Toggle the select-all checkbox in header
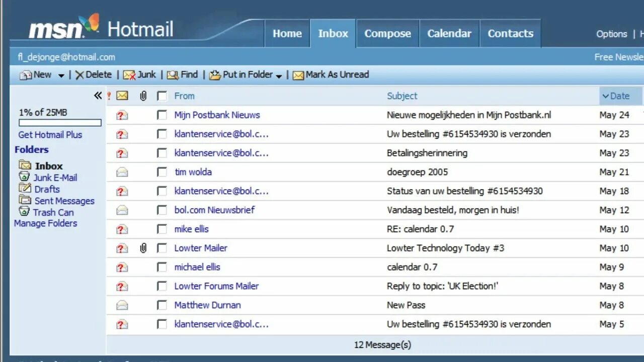This screenshot has width=644, height=362. click(162, 96)
